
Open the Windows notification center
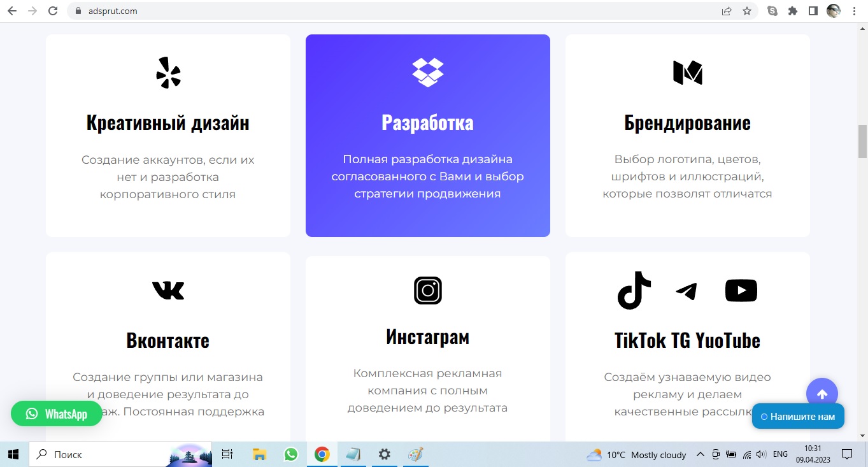click(x=847, y=454)
